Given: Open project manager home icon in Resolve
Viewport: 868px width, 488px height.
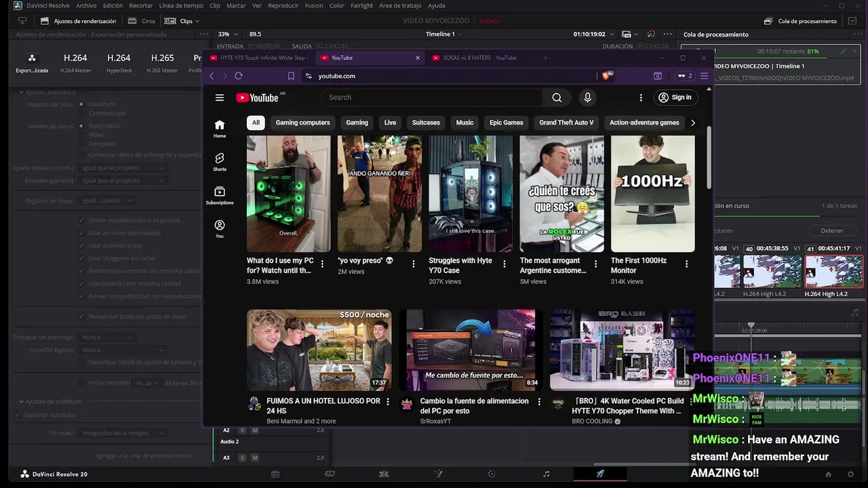Looking at the screenshot, I should point(828,474).
